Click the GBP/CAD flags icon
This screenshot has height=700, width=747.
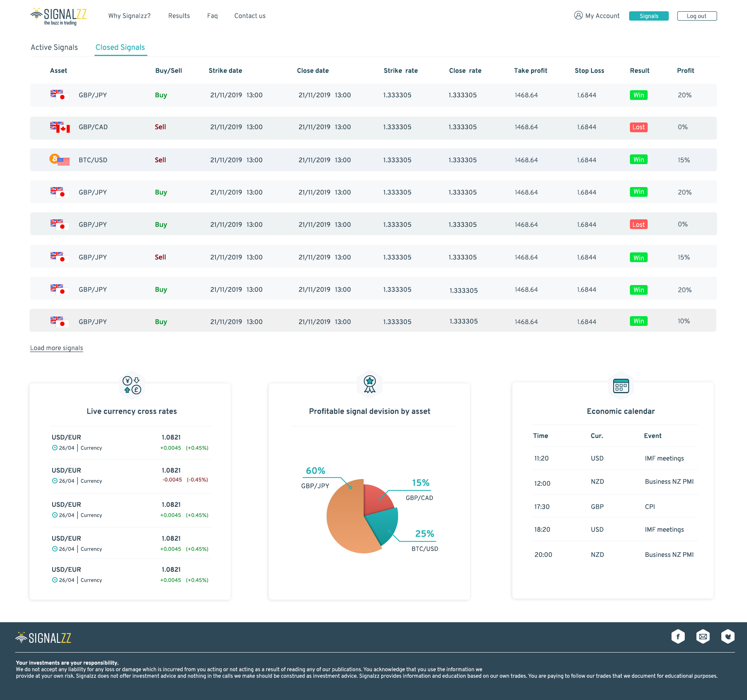pyautogui.click(x=60, y=127)
